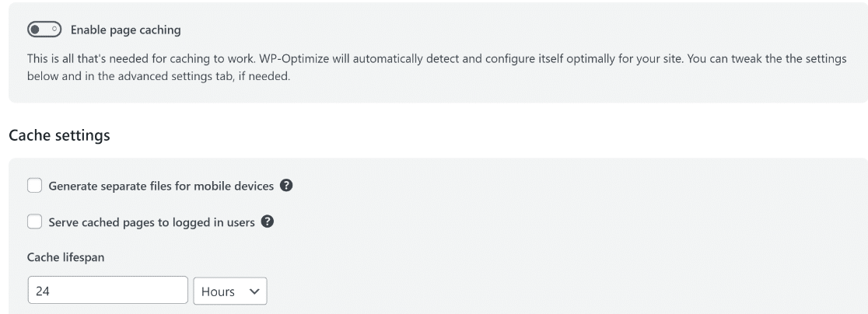Click the knob of the page caching switch
The image size is (868, 314).
36,30
